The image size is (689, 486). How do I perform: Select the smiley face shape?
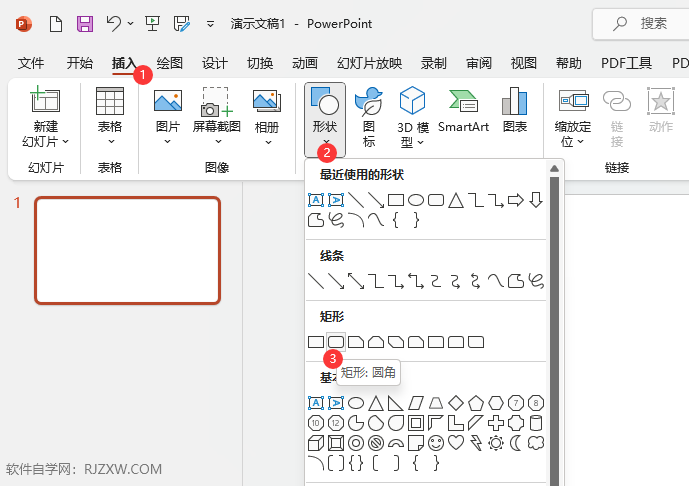pos(436,443)
